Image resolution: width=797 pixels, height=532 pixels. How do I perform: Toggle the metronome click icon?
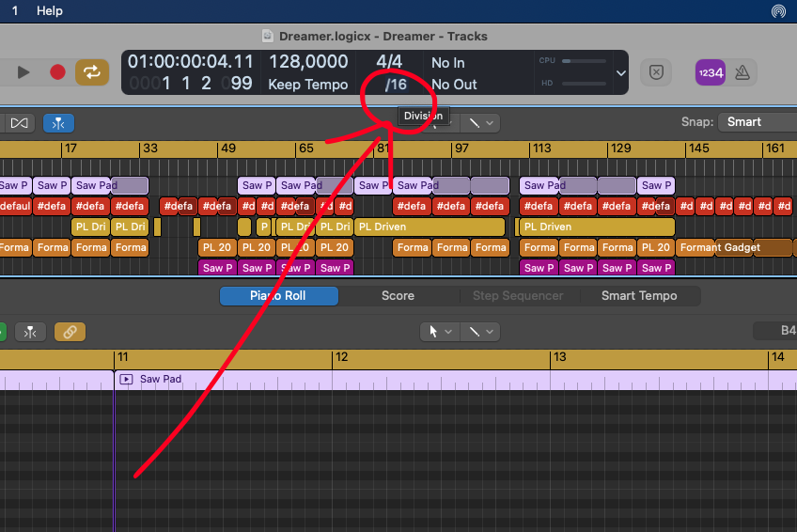[x=742, y=72]
